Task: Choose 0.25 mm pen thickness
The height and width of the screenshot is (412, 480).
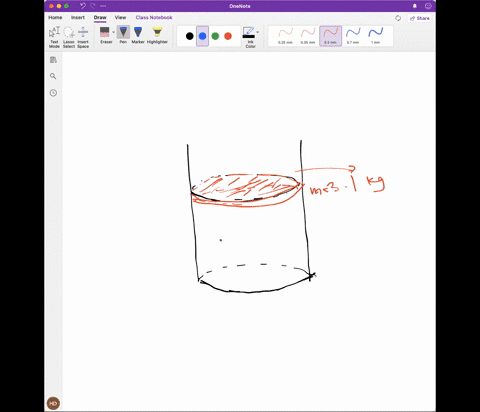Action: pyautogui.click(x=285, y=36)
